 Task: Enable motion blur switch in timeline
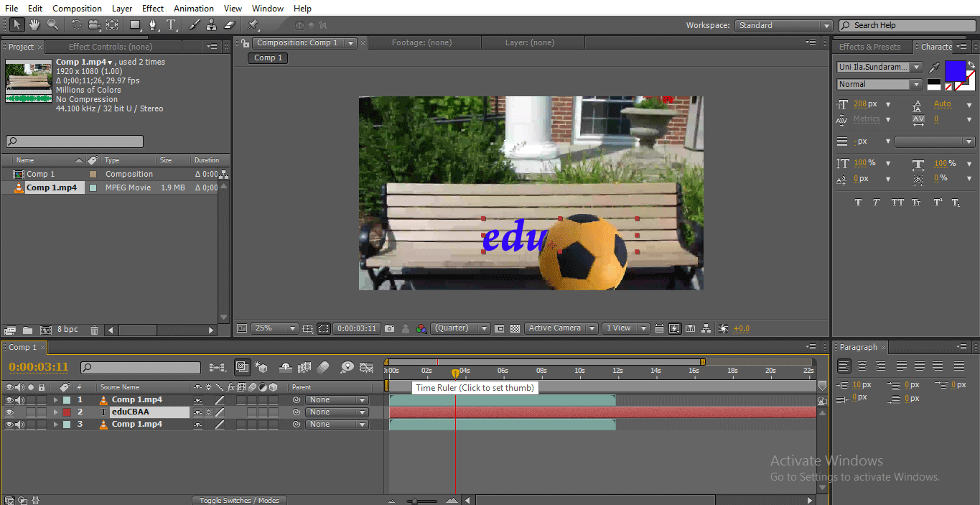(x=322, y=368)
